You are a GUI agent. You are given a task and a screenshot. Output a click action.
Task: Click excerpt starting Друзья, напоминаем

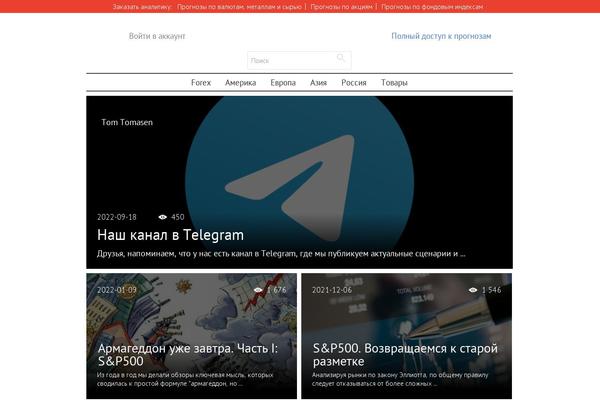tap(281, 253)
